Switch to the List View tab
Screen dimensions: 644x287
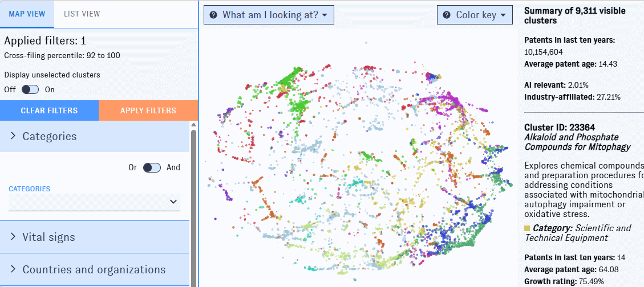point(82,14)
